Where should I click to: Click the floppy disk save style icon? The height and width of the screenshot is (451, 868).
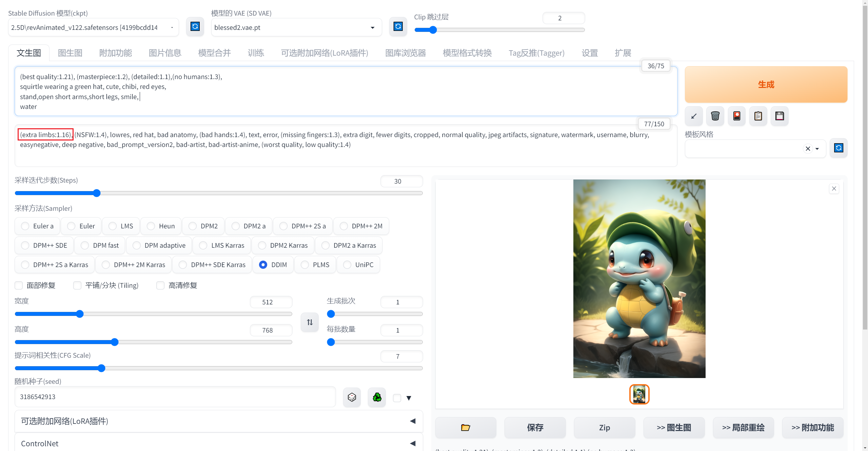(780, 116)
